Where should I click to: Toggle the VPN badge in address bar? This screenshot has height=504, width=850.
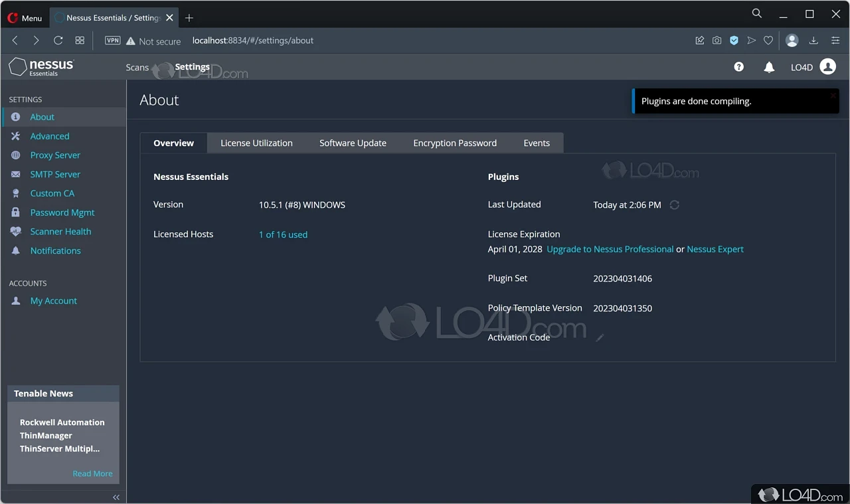click(113, 41)
